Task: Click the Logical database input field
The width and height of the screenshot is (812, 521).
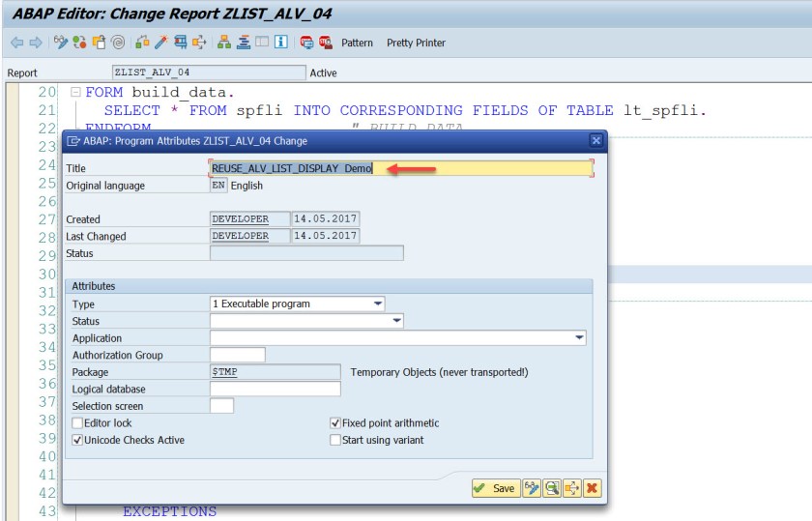Action: [x=275, y=389]
